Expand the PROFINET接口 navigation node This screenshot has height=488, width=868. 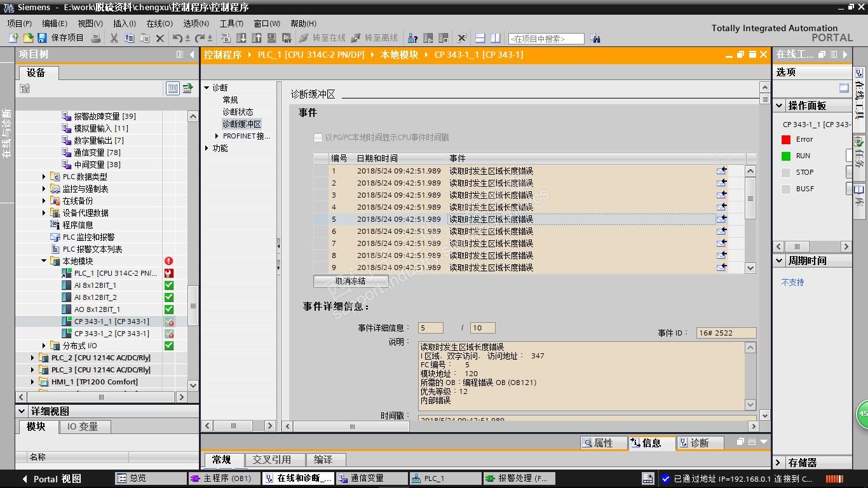click(217, 136)
